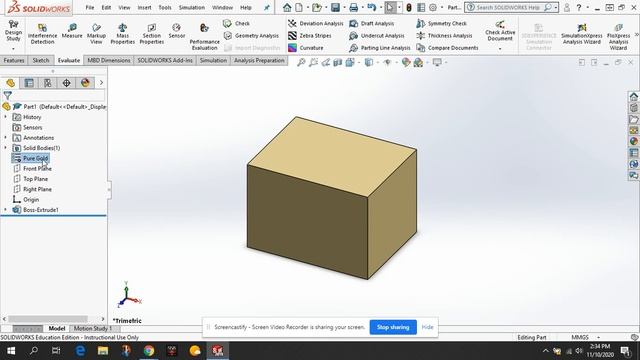Hide the Screencastify sharing bar
This screenshot has height=360, width=640.
point(427,327)
